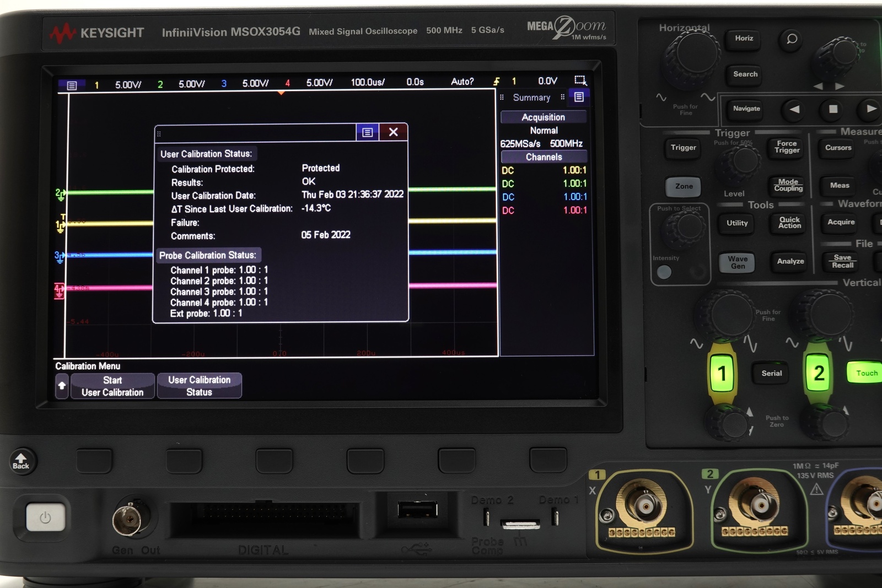Push the Analyze key
882x588 pixels.
click(790, 261)
